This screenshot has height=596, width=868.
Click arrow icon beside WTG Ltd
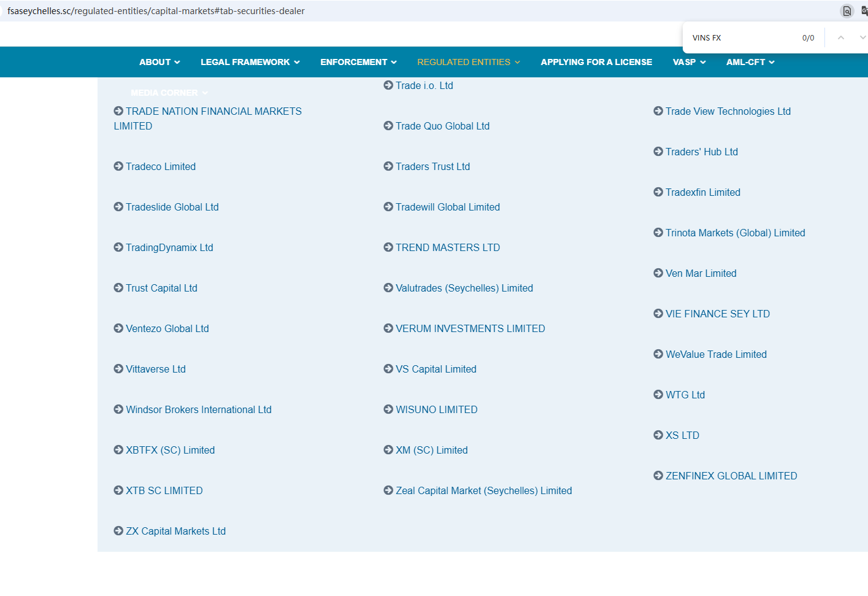(x=658, y=395)
